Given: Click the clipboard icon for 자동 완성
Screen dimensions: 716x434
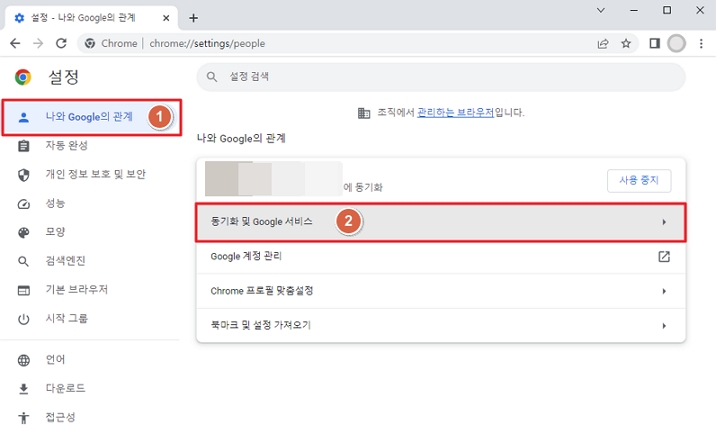Looking at the screenshot, I should tap(23, 146).
